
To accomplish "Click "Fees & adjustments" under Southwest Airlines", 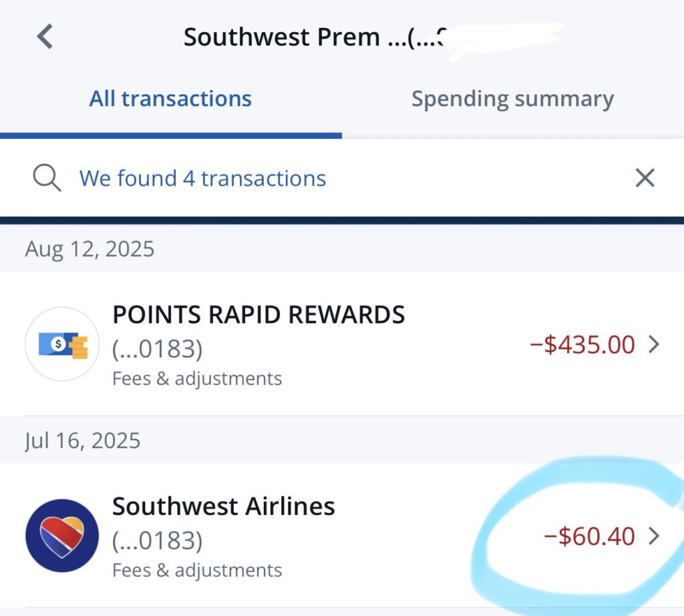I will (197, 571).
